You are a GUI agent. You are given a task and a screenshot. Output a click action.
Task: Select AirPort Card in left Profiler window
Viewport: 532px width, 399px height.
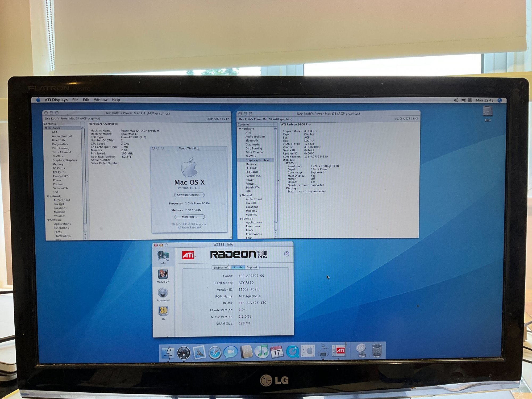(x=62, y=200)
